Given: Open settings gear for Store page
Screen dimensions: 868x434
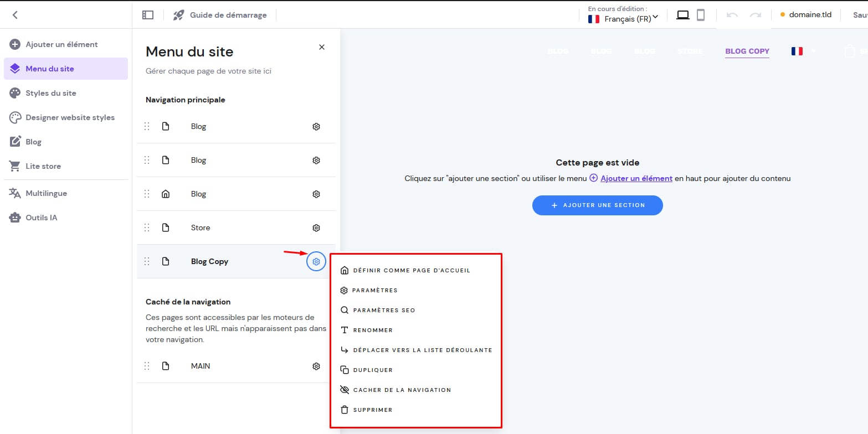Looking at the screenshot, I should pos(316,228).
